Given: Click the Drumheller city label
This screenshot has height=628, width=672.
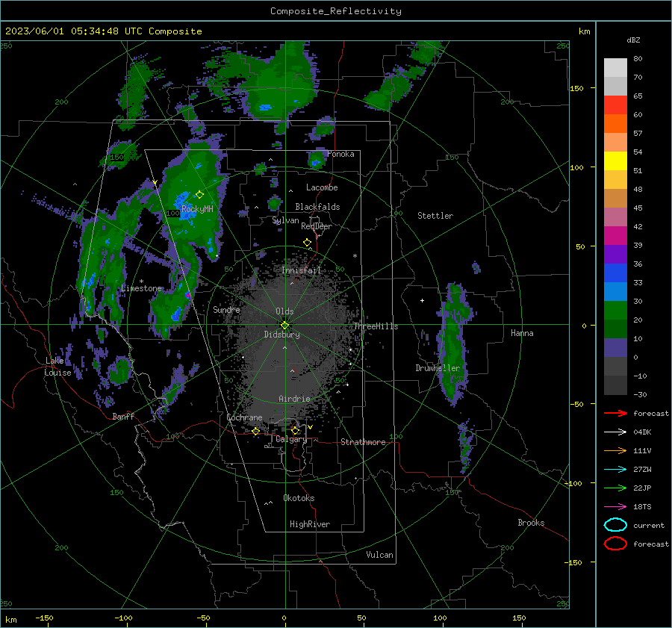Looking at the screenshot, I should 438,368.
